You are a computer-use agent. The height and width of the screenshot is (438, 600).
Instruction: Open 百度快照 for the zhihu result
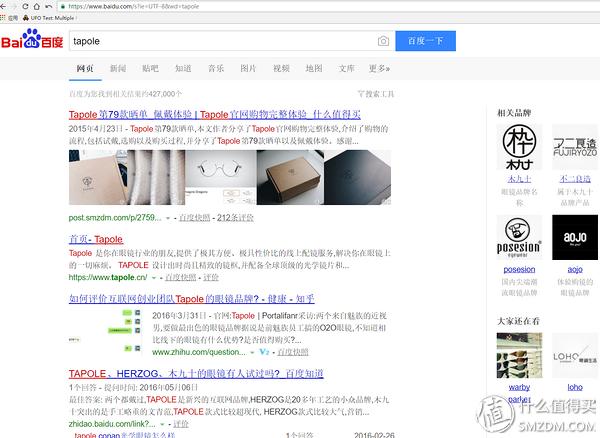pyautogui.click(x=293, y=352)
